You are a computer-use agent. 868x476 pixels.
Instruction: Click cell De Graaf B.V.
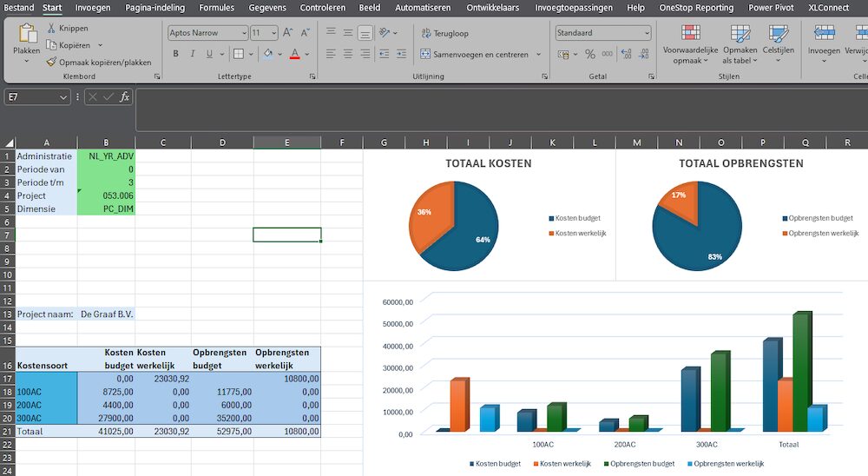coord(106,314)
